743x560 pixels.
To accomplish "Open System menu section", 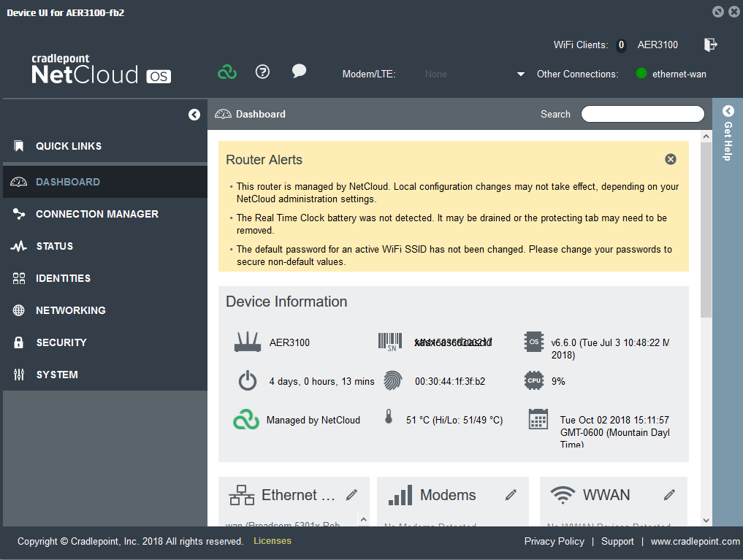I will (105, 375).
